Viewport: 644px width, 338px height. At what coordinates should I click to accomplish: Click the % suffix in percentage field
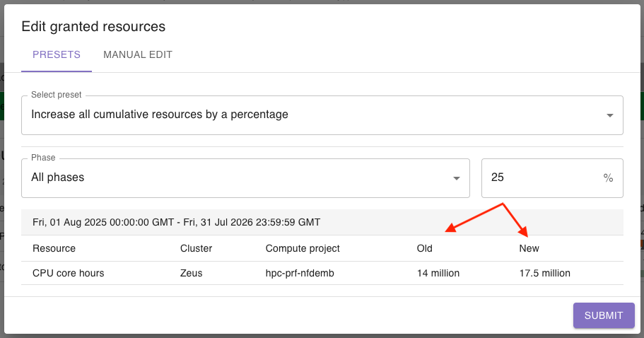(608, 178)
